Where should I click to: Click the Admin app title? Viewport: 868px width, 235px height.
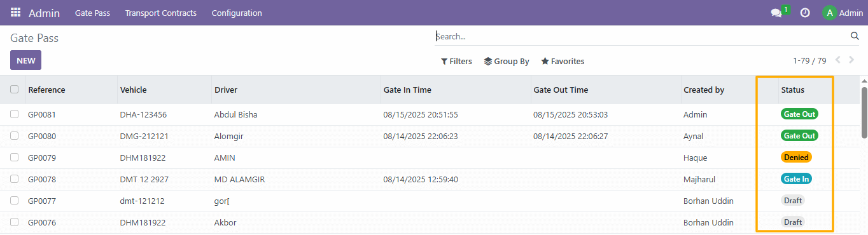pyautogui.click(x=44, y=13)
